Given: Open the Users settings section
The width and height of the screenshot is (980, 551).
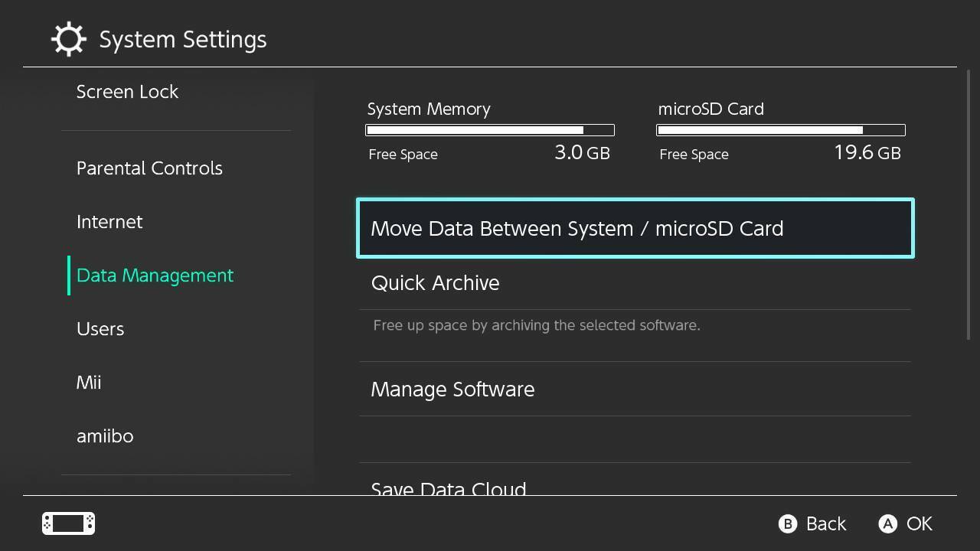Looking at the screenshot, I should pyautogui.click(x=100, y=329).
